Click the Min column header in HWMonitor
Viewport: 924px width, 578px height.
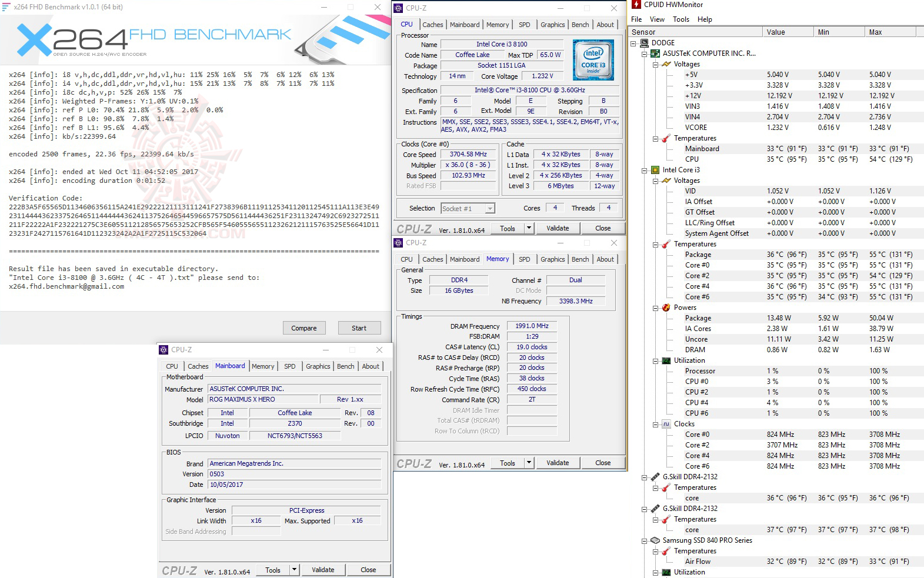pyautogui.click(x=839, y=32)
